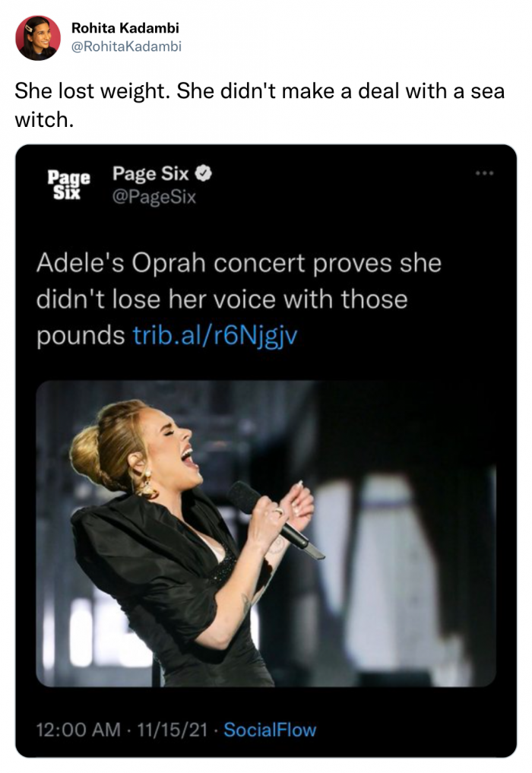The width and height of the screenshot is (532, 773).
Task: Select the Page Six display name
Action: tap(150, 174)
